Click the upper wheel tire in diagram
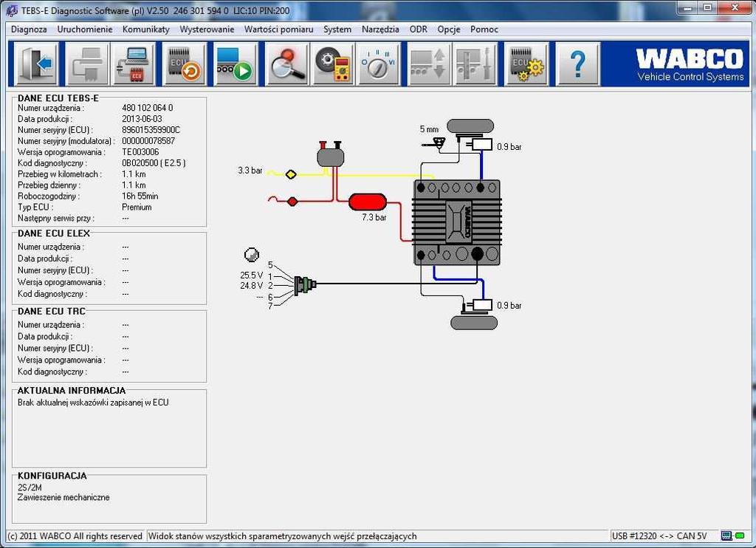This screenshot has width=756, height=548. pos(470,126)
